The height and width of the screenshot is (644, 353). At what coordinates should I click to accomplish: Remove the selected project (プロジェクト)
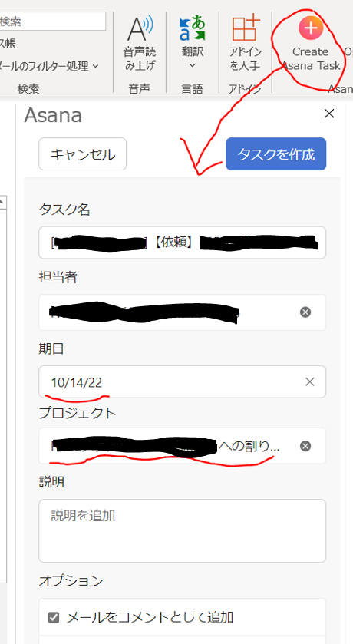pos(305,446)
